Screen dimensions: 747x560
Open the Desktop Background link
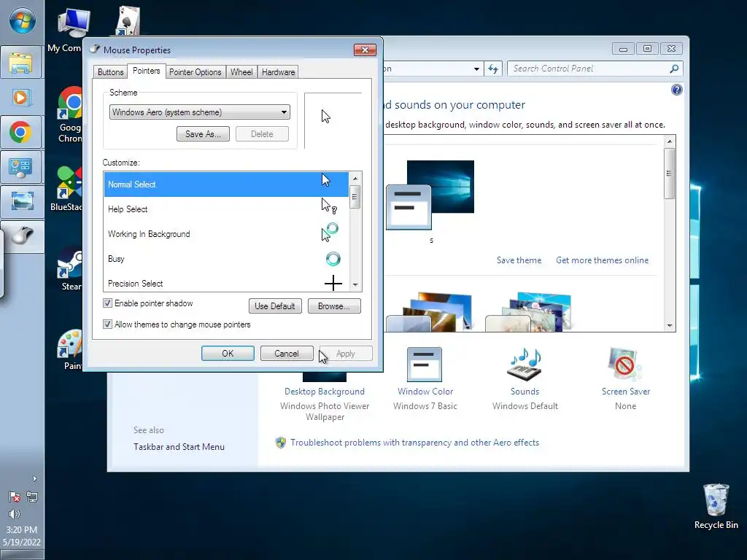325,392
